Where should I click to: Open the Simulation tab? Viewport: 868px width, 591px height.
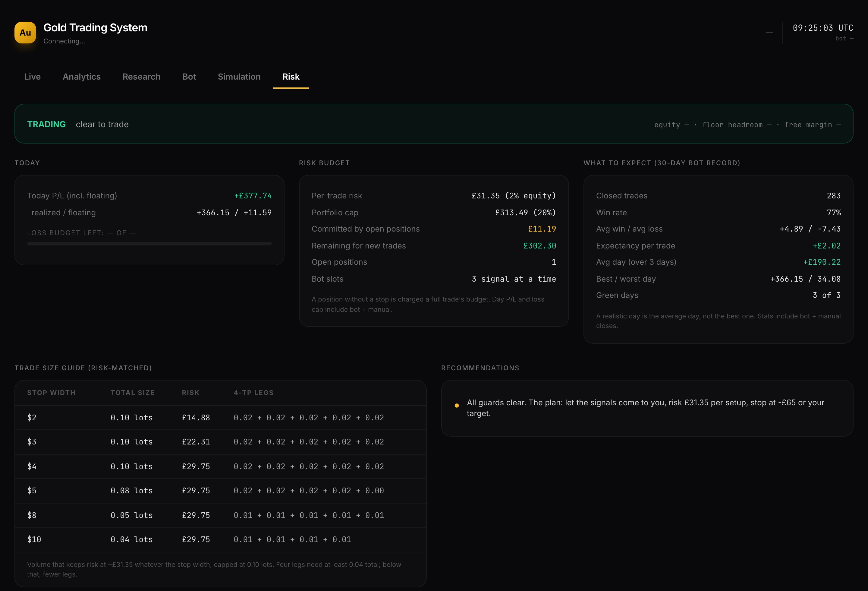click(239, 77)
